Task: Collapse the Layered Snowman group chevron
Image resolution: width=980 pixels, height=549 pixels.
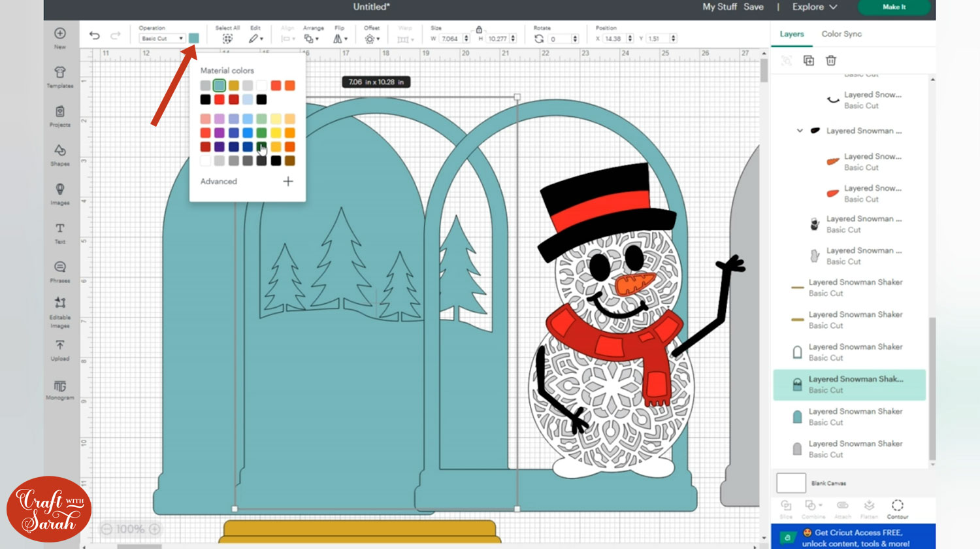Action: click(x=800, y=131)
